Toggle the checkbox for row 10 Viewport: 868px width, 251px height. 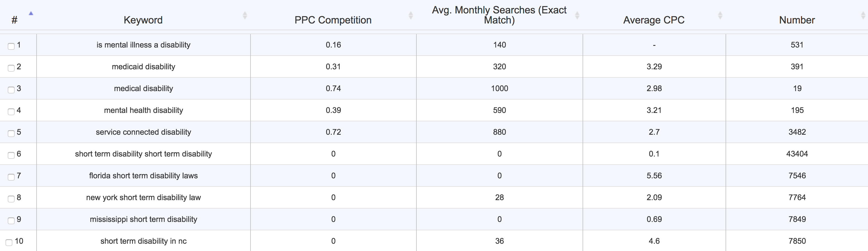[x=9, y=242]
